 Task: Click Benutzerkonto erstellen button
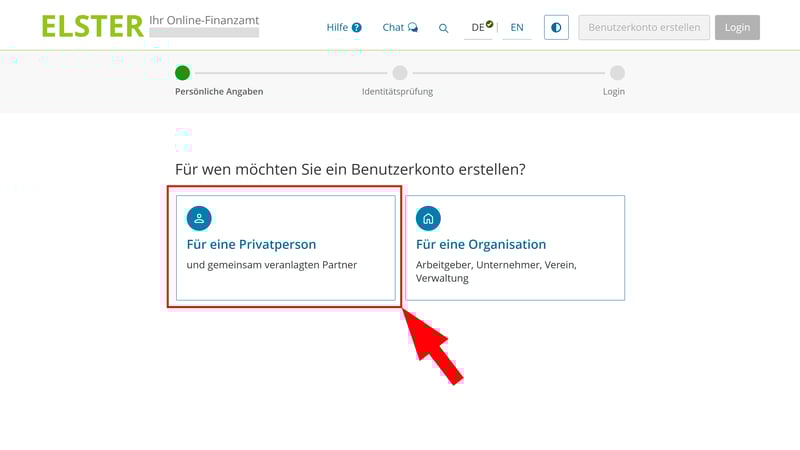(644, 28)
